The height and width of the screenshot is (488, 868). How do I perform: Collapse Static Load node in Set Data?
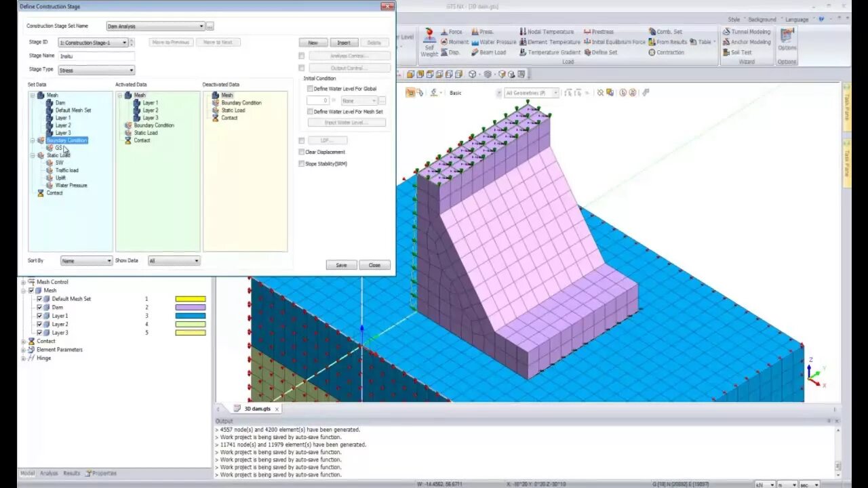click(32, 155)
